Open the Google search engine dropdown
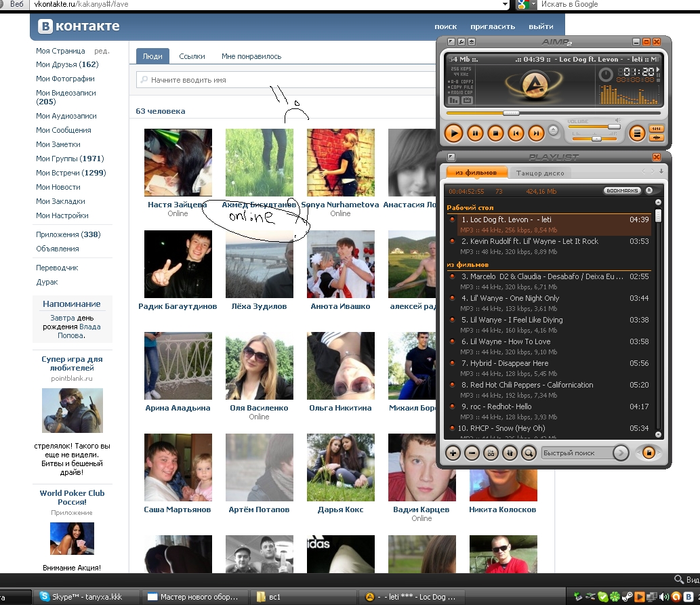This screenshot has width=700, height=605. point(533,4)
